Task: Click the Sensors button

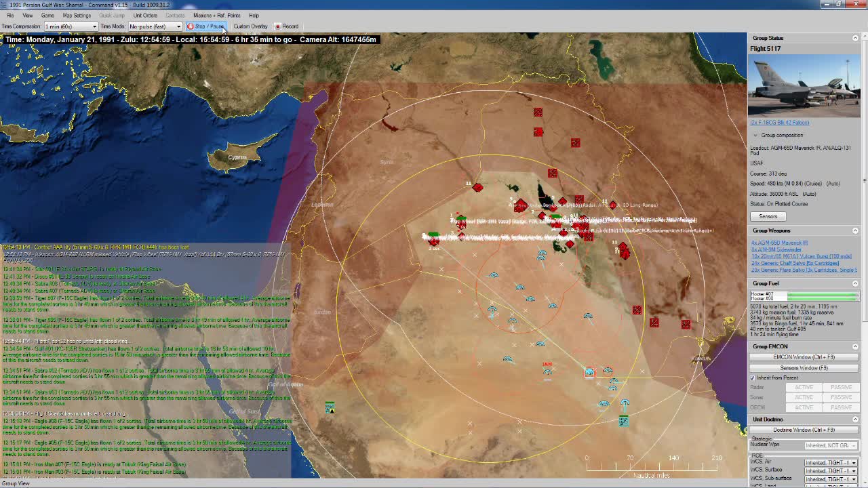Action: [768, 216]
